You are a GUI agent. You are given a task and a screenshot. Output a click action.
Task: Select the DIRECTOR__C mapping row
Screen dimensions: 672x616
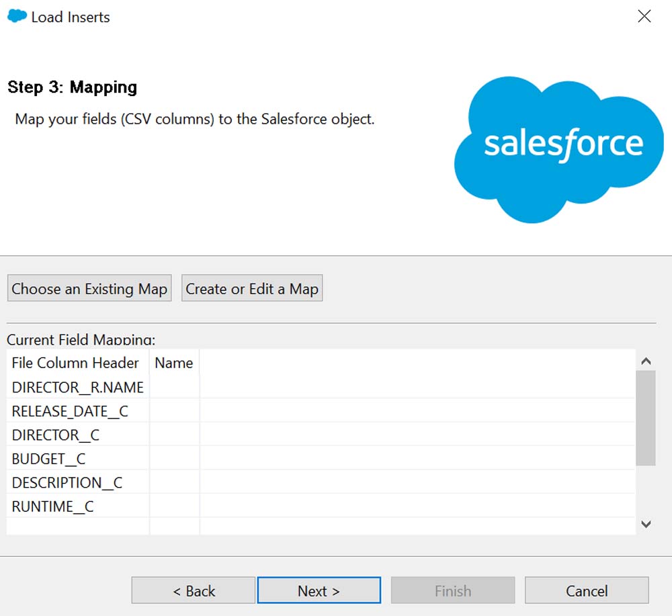click(x=56, y=435)
